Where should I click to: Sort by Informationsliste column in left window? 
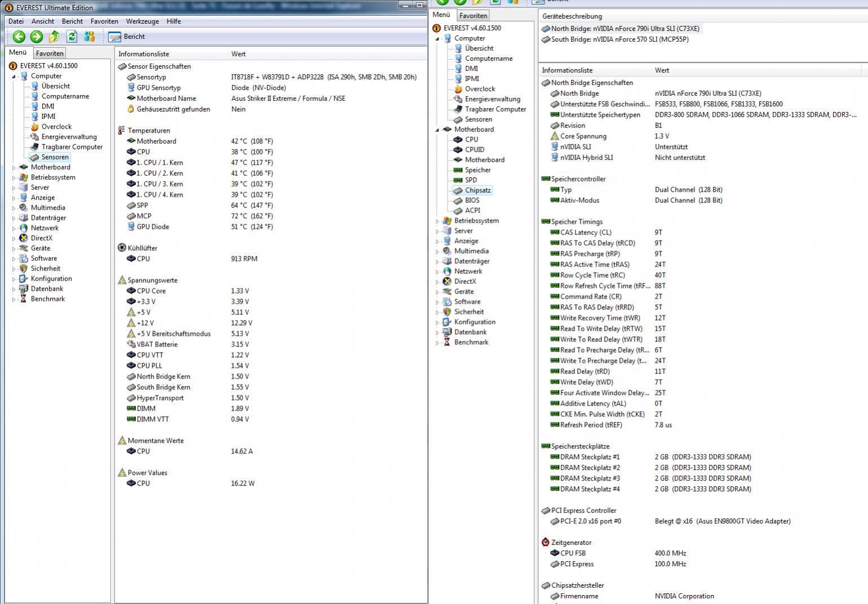tap(171, 54)
